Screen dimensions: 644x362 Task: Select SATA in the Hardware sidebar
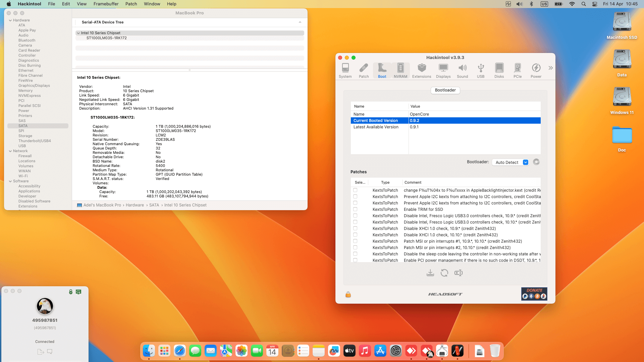23,126
